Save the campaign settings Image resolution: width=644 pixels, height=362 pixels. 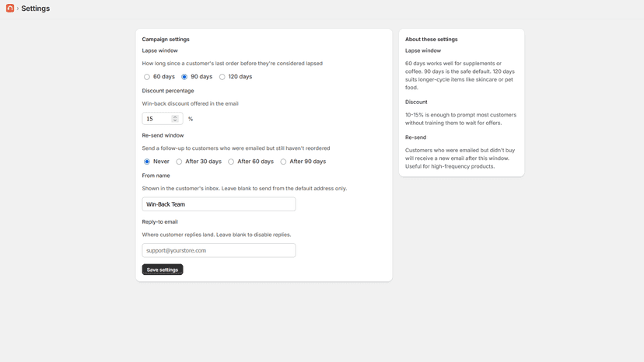click(x=163, y=270)
